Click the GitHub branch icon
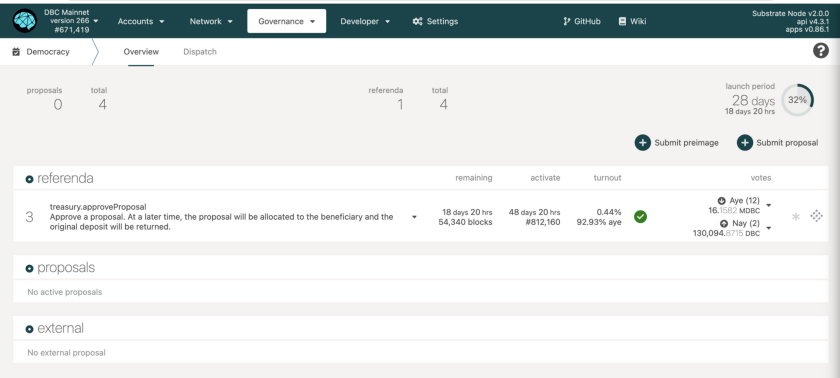The width and height of the screenshot is (840, 378). pyautogui.click(x=567, y=21)
